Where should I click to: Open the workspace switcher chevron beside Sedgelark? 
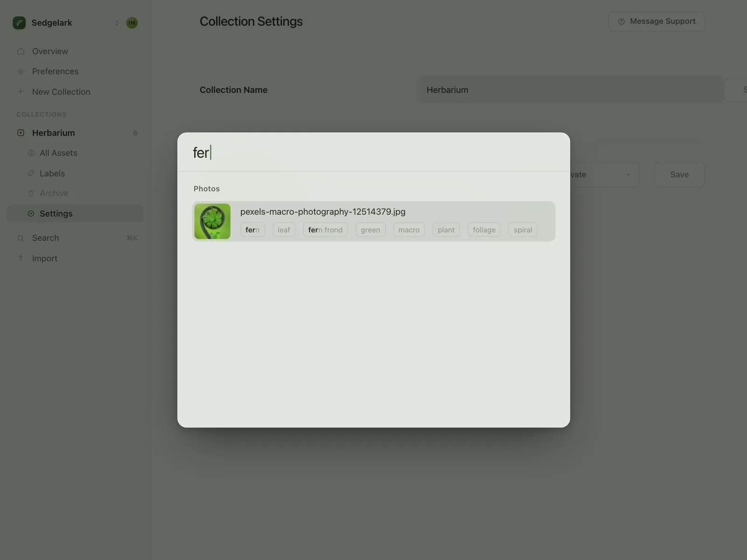click(117, 23)
